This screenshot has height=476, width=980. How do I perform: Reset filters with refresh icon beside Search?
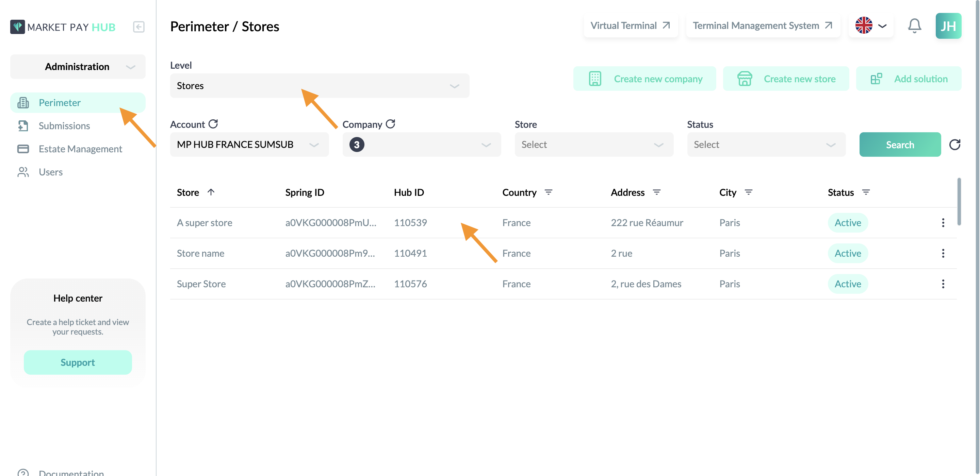pos(954,144)
